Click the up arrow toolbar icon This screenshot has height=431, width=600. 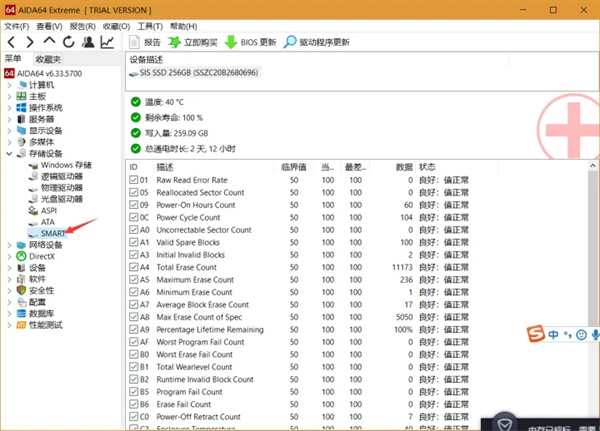(49, 43)
